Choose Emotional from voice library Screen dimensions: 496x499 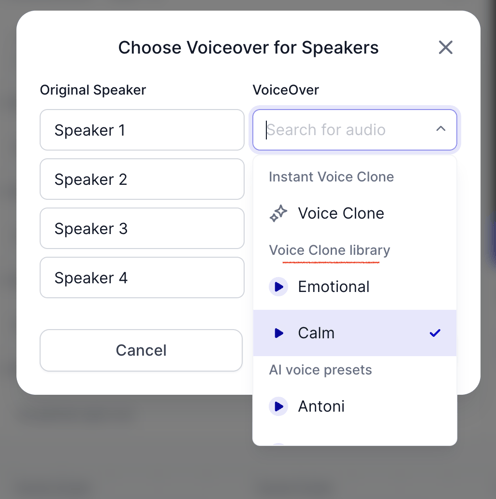(x=355, y=286)
